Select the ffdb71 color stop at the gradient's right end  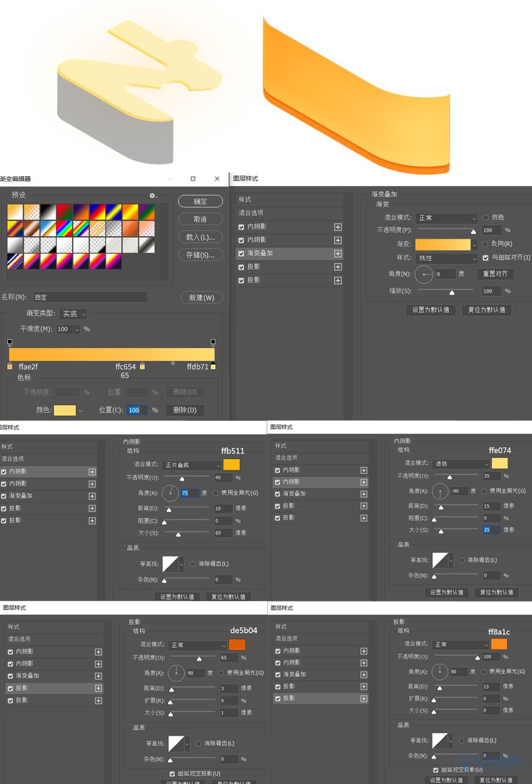point(213,367)
